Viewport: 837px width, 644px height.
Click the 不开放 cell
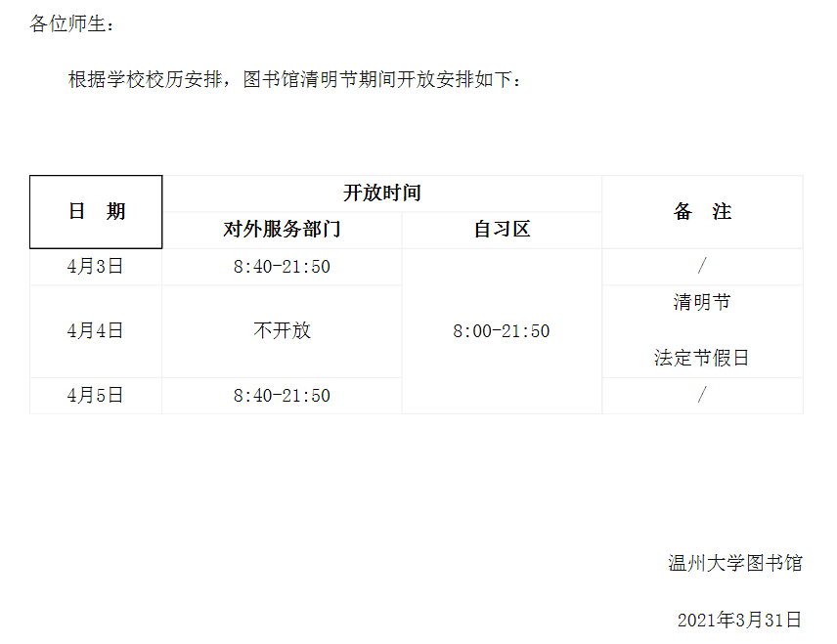pyautogui.click(x=282, y=330)
